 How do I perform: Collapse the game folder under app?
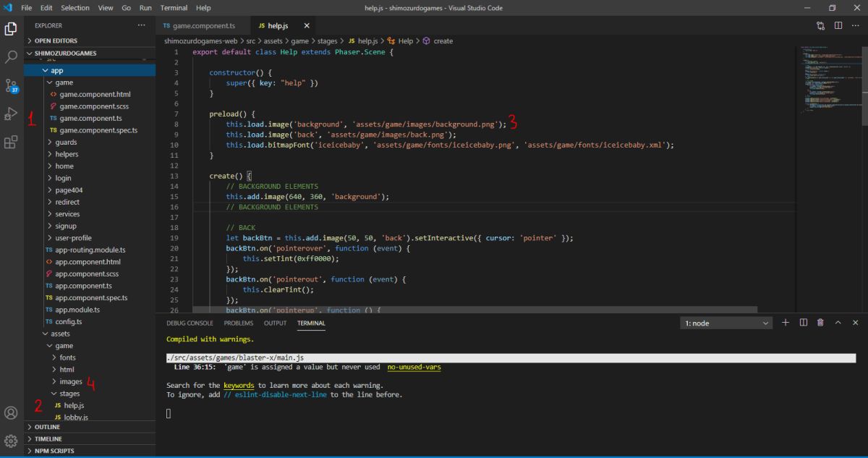click(x=90, y=82)
